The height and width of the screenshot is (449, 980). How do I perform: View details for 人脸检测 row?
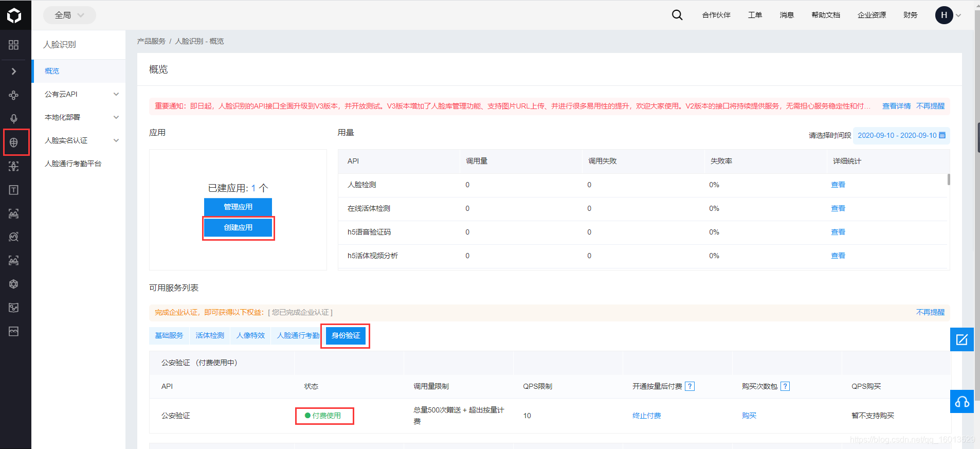click(838, 185)
